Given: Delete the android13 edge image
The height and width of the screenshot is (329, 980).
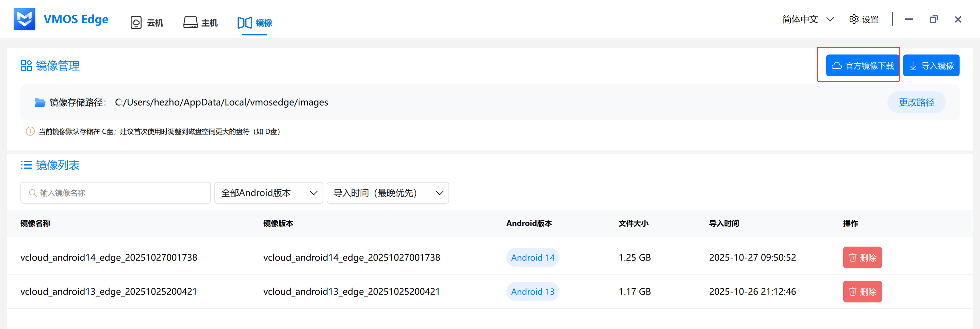Looking at the screenshot, I should pos(862,292).
